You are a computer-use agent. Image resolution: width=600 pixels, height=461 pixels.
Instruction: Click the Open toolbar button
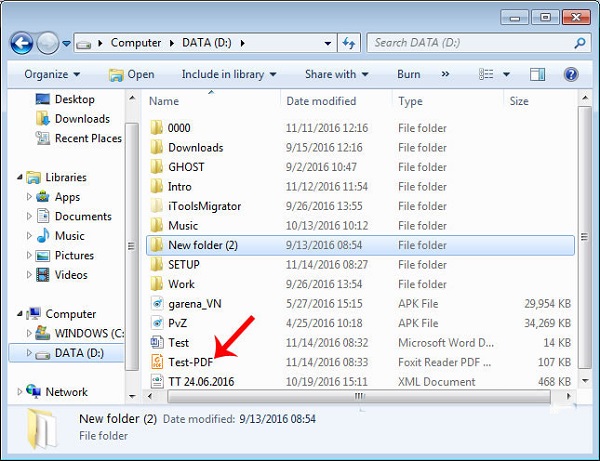(132, 74)
